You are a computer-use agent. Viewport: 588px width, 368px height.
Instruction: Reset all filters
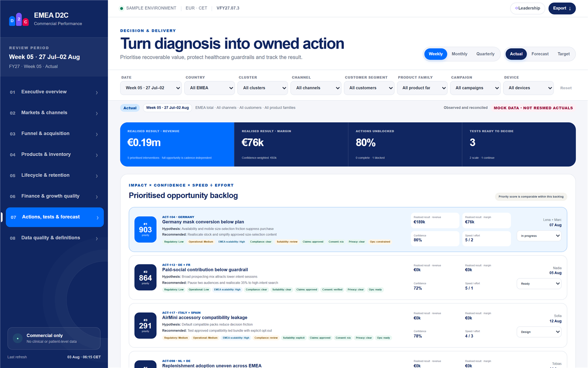(566, 88)
